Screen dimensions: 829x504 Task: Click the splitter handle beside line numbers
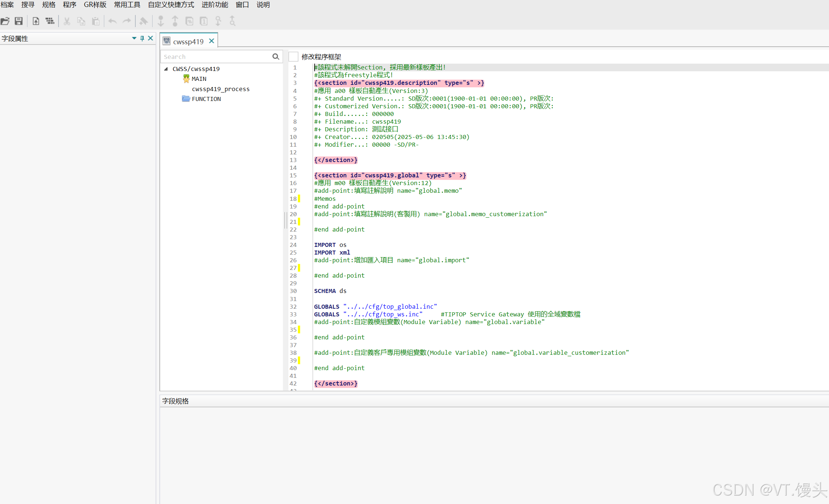[285, 220]
